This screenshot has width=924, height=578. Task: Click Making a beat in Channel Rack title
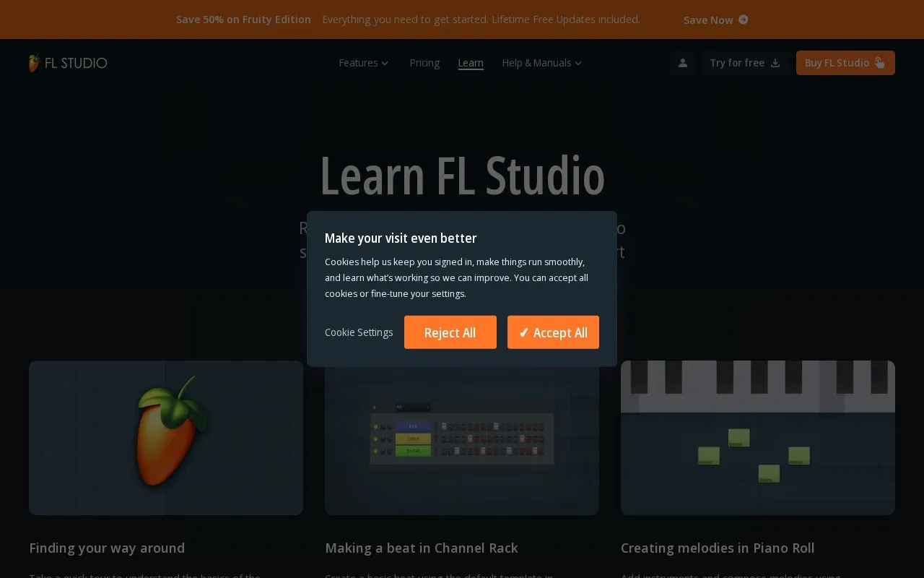pyautogui.click(x=422, y=548)
